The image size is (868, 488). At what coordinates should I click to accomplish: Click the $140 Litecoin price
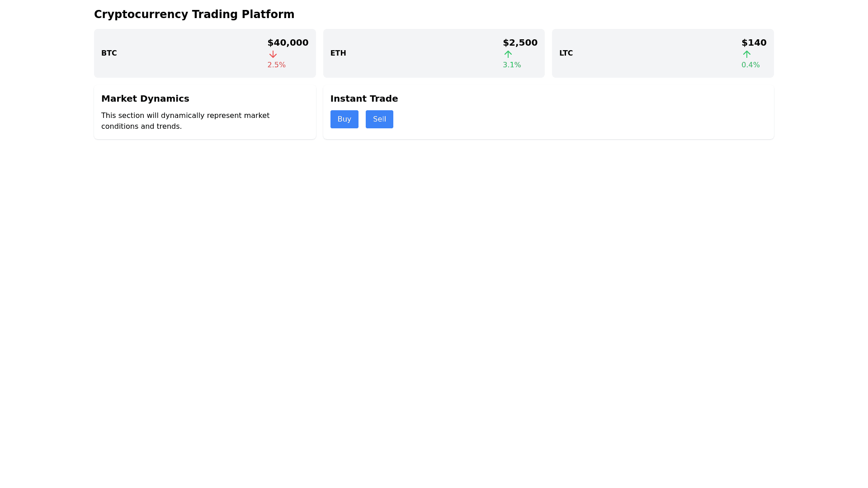[754, 42]
